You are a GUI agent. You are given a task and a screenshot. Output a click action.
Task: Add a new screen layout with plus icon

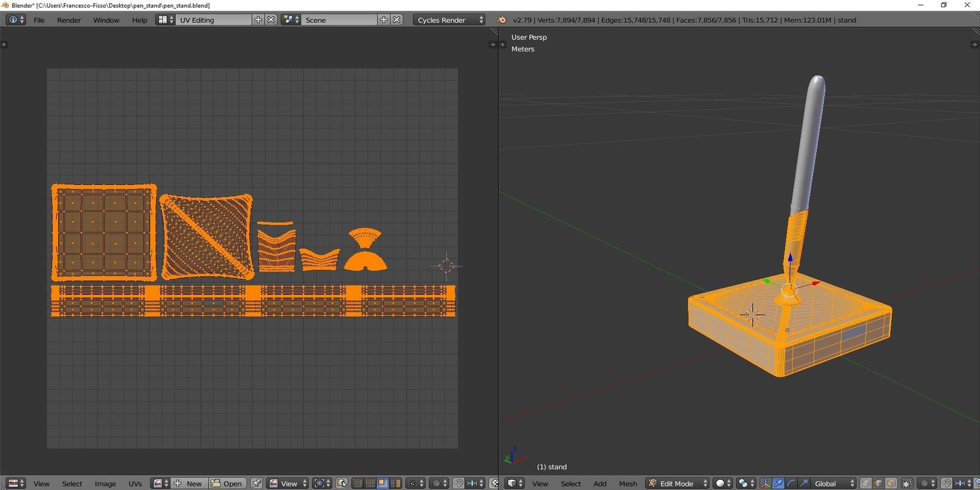(258, 20)
